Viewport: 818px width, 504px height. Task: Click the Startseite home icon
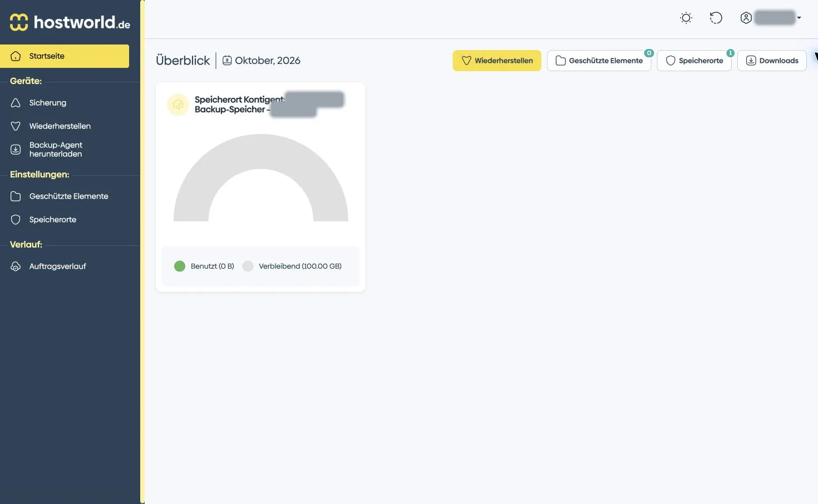coord(16,56)
